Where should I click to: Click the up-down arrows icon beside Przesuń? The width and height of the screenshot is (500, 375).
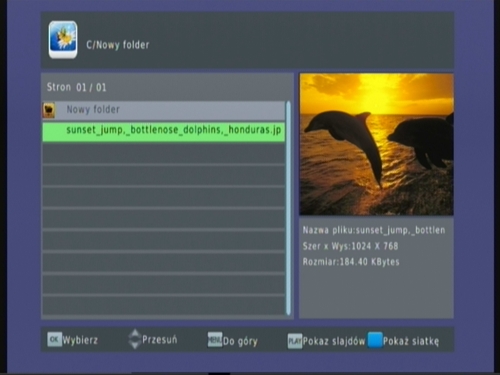tap(135, 339)
